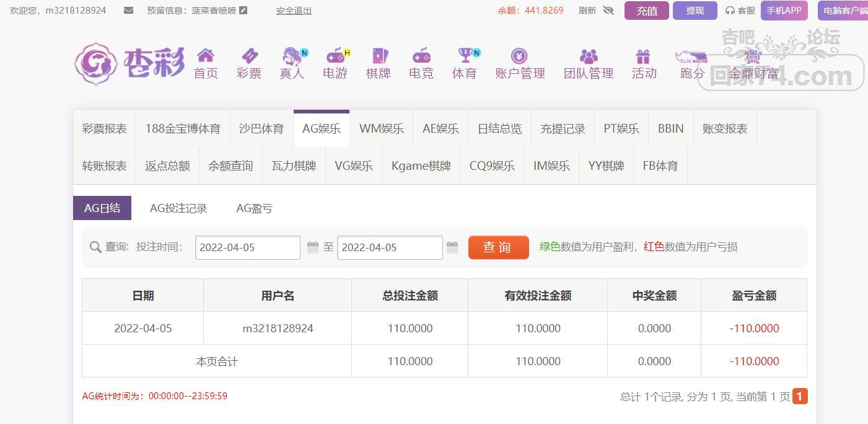Switch to 瓦力棋牌 tab
868x424 pixels.
click(294, 166)
